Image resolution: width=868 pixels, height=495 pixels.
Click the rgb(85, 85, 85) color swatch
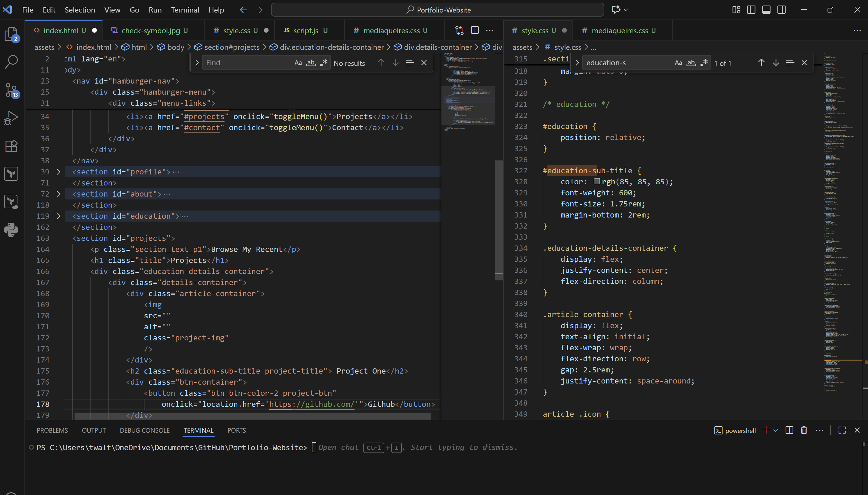tap(597, 181)
